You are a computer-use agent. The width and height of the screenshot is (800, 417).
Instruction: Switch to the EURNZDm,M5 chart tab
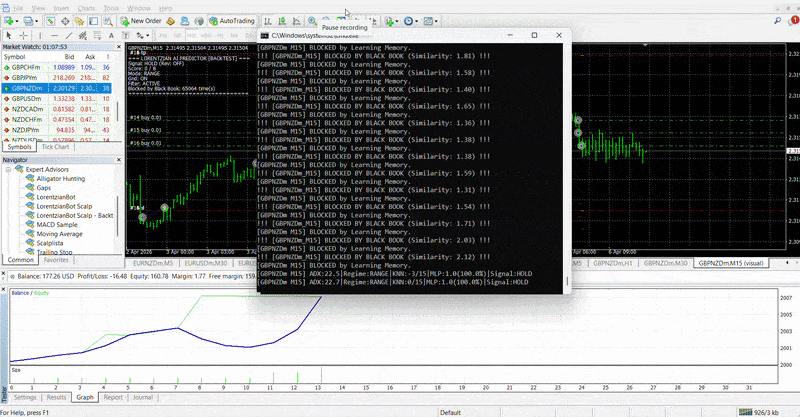click(x=153, y=263)
